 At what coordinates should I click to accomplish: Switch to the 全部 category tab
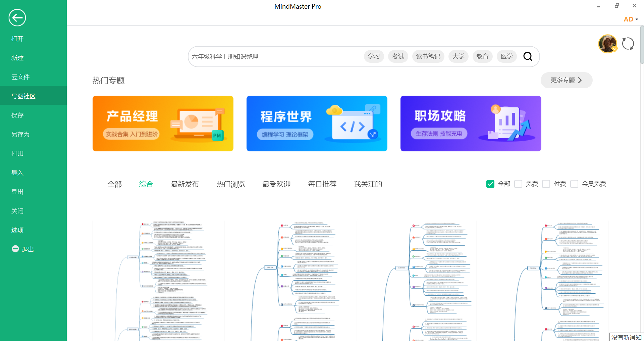pyautogui.click(x=115, y=184)
